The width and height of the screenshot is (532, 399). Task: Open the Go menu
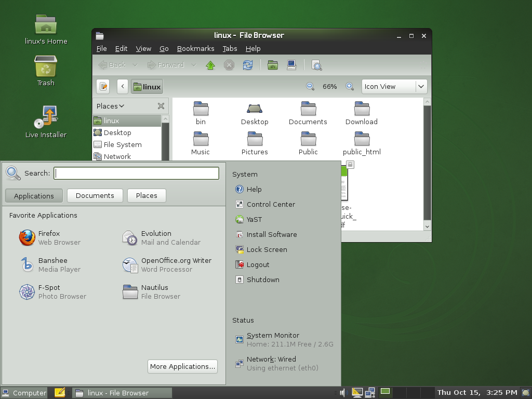[x=164, y=48]
